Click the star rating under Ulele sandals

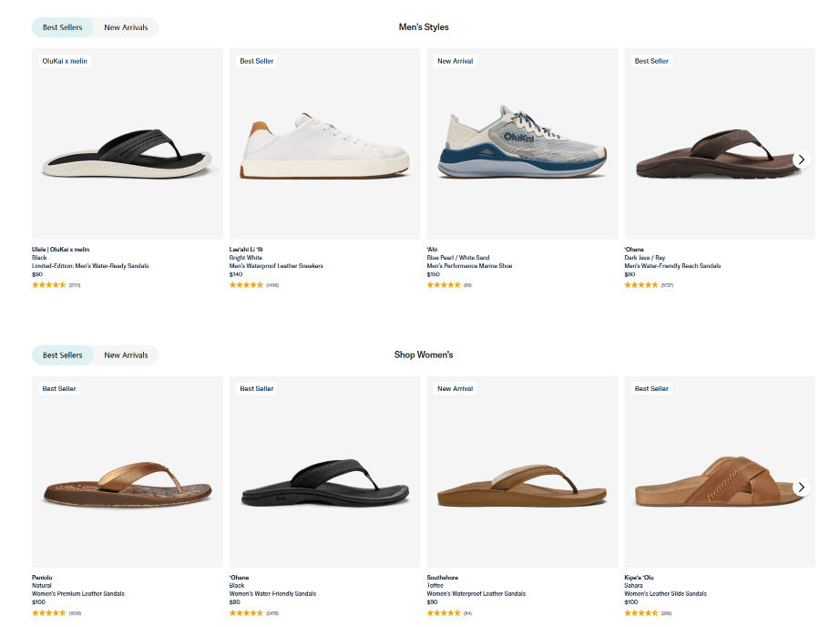(49, 285)
